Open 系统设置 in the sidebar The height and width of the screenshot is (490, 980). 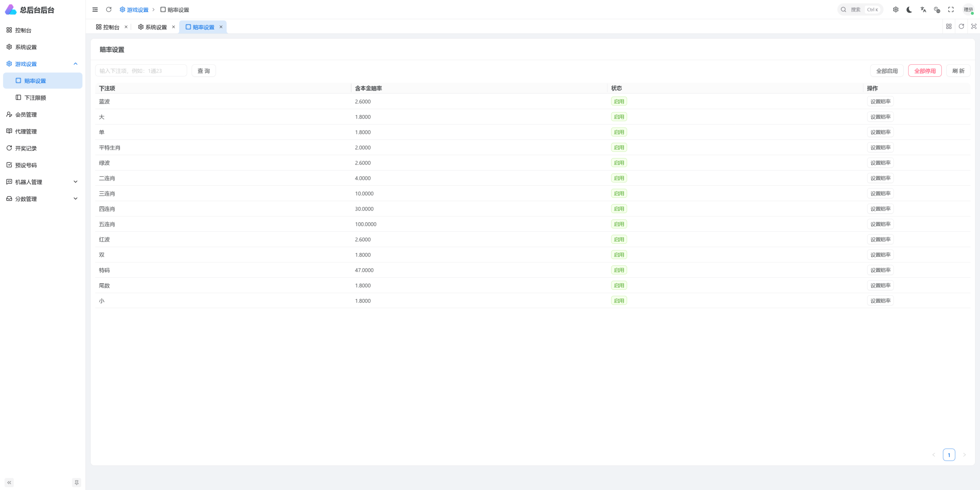(x=42, y=47)
